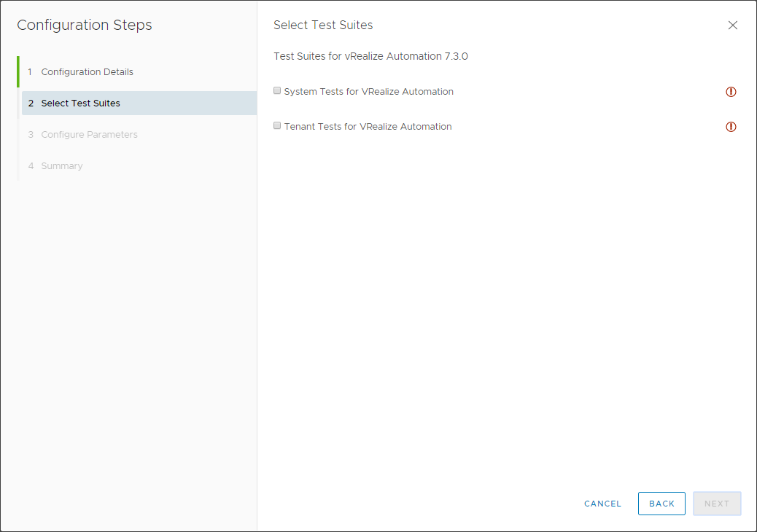Click the Tenant Tests for VRealize Automation label

pyautogui.click(x=368, y=127)
